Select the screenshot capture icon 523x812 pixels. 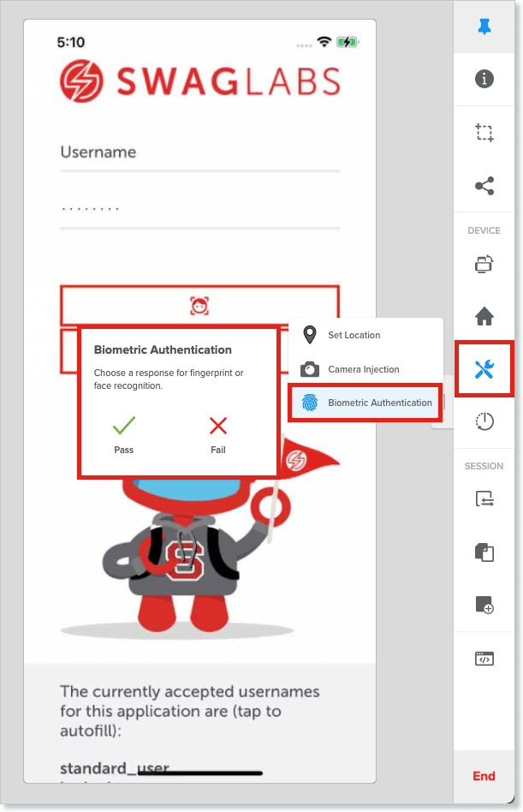coord(484,133)
